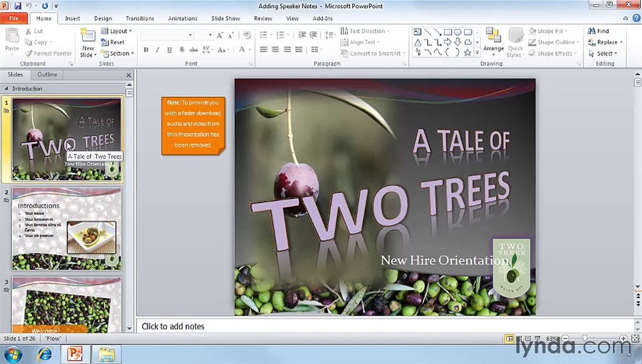This screenshot has width=642, height=364.
Task: Start Slide Show from status bar
Action: 537,339
